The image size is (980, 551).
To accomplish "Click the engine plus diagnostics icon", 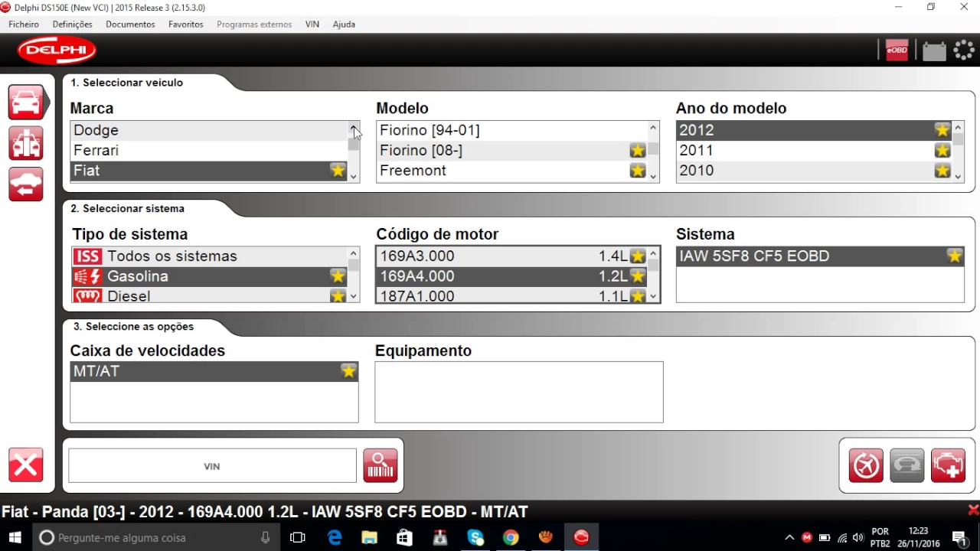I will [x=948, y=465].
